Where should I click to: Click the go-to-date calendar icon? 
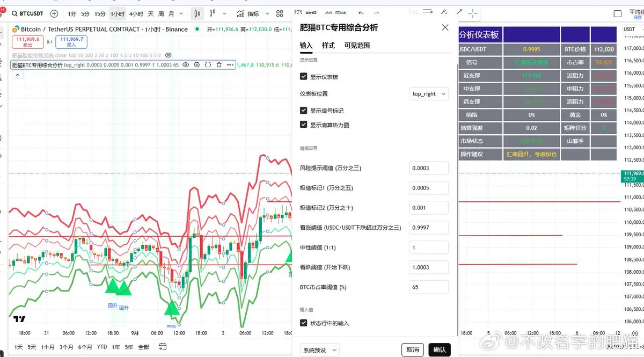(163, 347)
